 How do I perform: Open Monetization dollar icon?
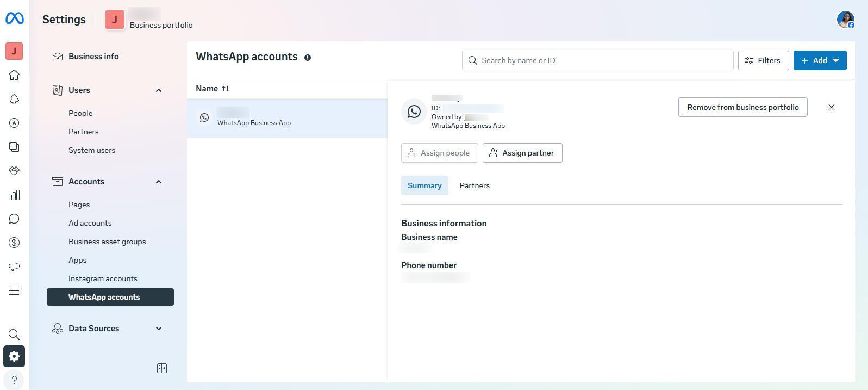coord(14,243)
